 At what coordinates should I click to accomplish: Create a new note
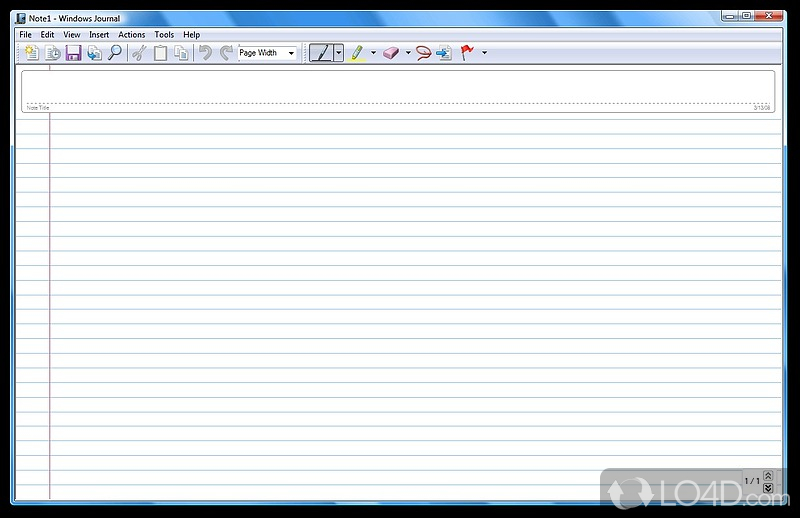coord(31,53)
